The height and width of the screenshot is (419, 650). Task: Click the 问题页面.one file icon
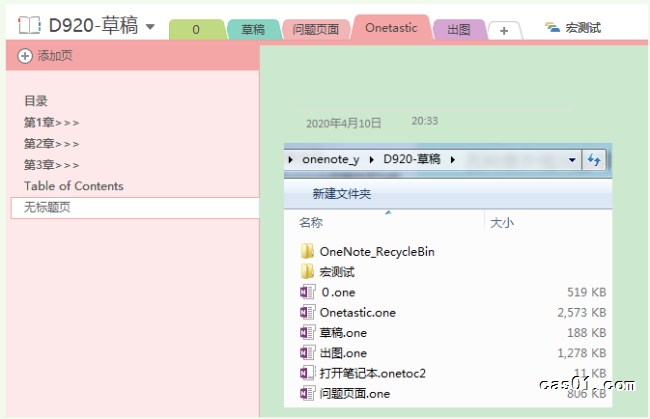click(307, 393)
